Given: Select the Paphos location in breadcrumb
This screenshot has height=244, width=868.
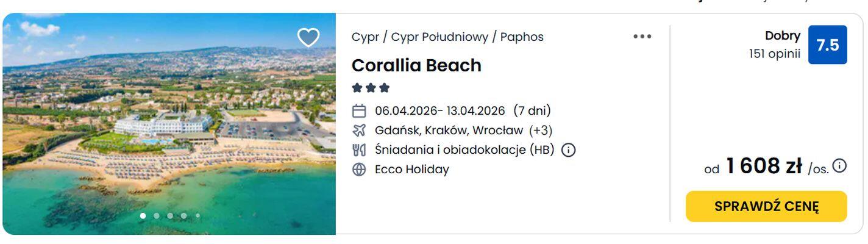Looking at the screenshot, I should tap(521, 37).
